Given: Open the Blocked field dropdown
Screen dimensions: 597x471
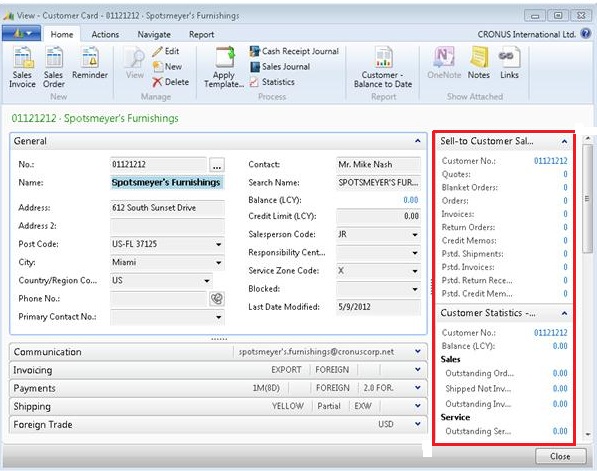Looking at the screenshot, I should click(415, 289).
